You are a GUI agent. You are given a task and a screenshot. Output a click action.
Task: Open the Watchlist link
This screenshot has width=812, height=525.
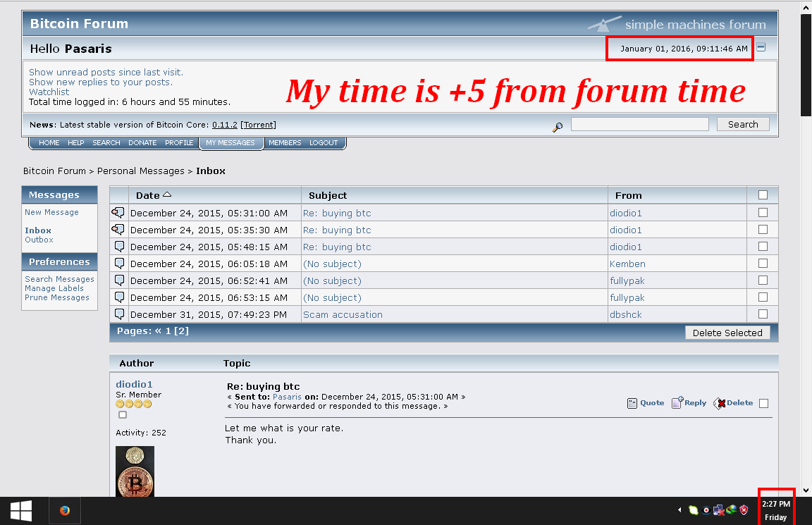click(x=49, y=92)
